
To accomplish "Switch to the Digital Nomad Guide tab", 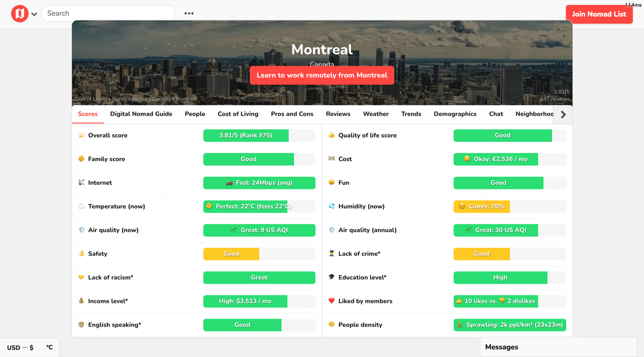I will (x=141, y=114).
